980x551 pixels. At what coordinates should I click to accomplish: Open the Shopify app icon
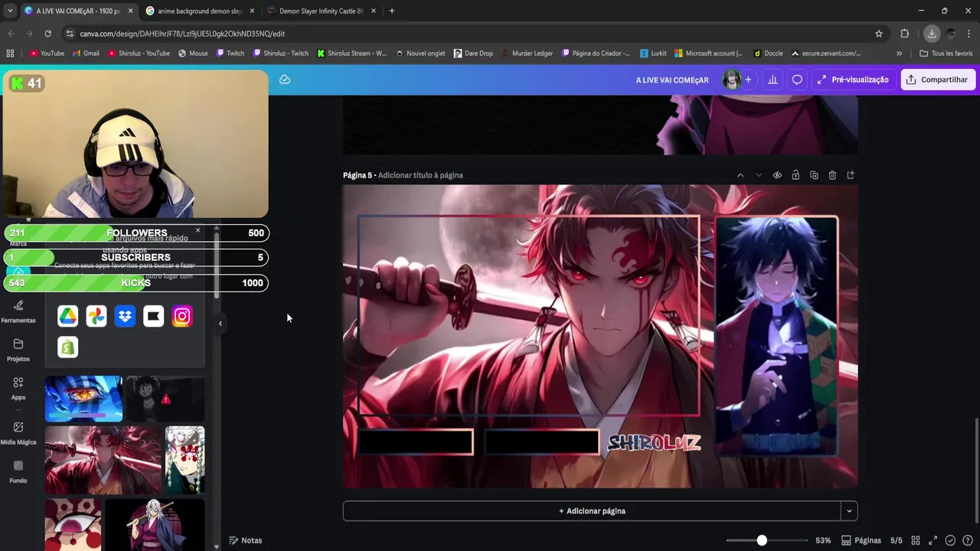(x=67, y=347)
